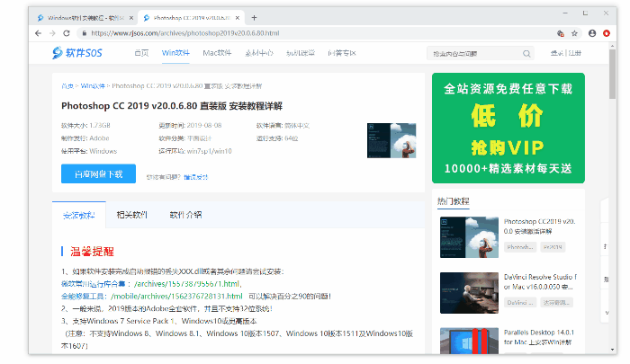This screenshot has height=364, width=630.
Task: Open Parallels Desktop 14.0.1 thumbnail
Action: pos(469,341)
